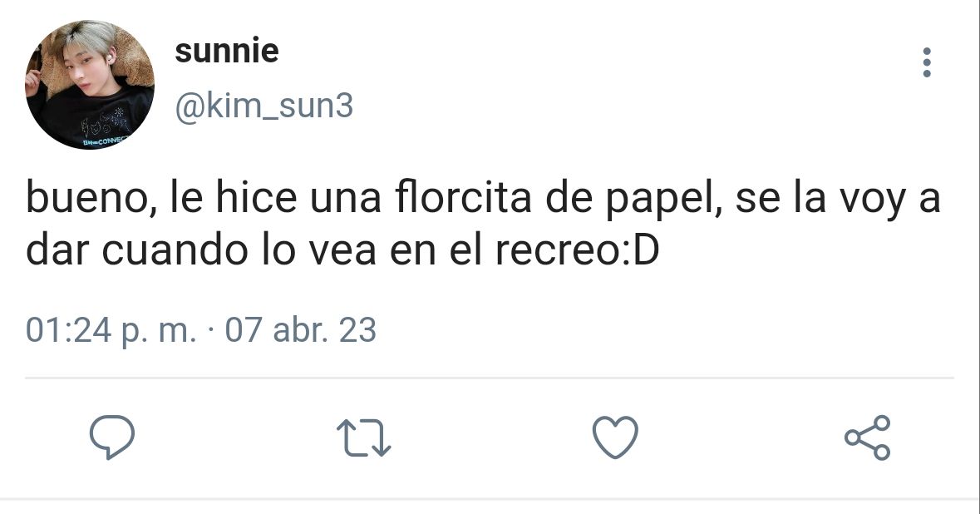The height and width of the screenshot is (514, 980).
Task: Click the word florcita in the tweet
Action: point(464,196)
